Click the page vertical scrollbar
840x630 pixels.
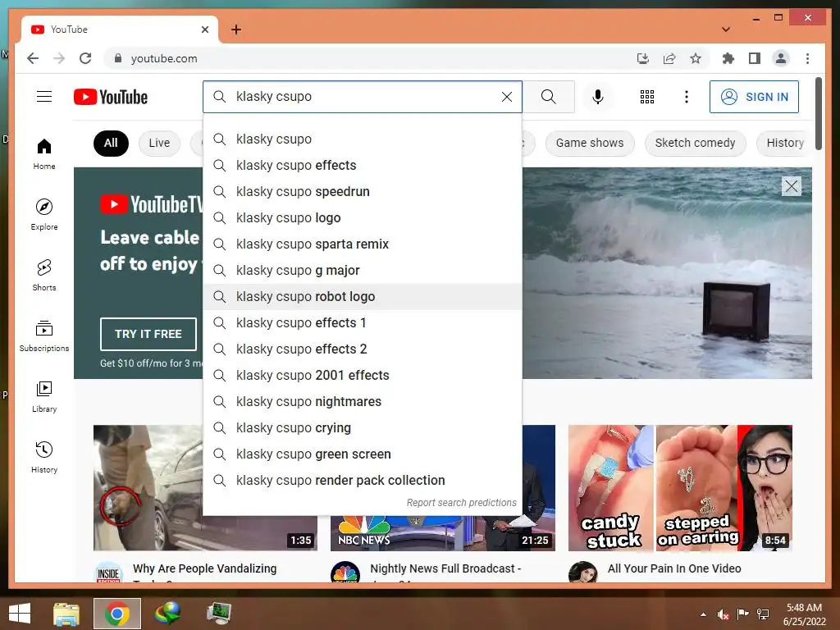818,113
